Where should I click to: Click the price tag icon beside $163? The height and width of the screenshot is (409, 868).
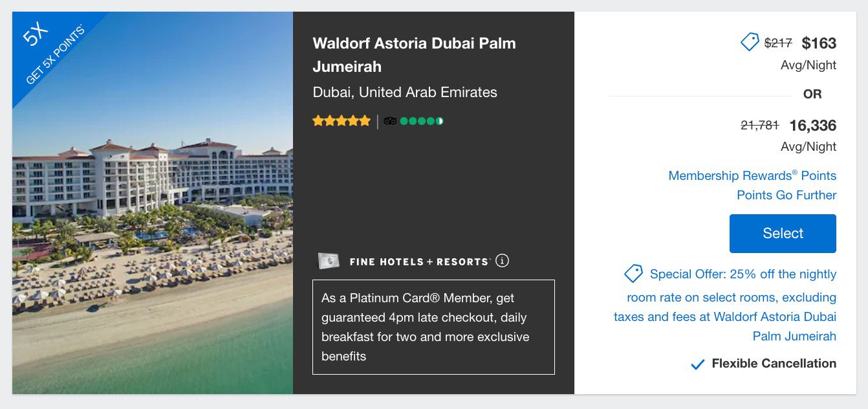pos(750,41)
